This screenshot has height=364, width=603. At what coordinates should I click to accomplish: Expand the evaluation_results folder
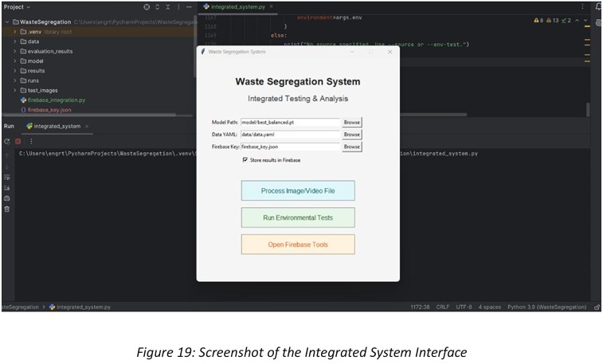[x=14, y=51]
